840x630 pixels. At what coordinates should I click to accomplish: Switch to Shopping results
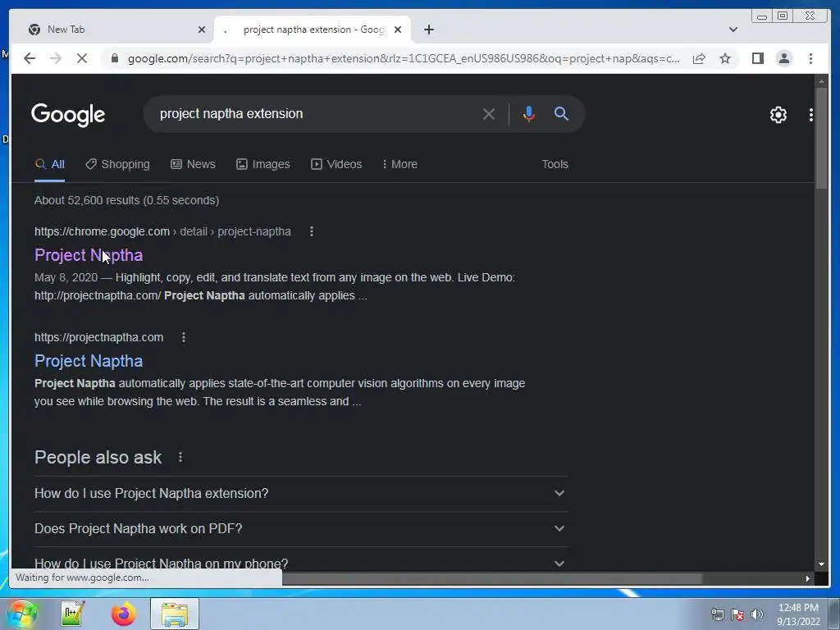[118, 164]
